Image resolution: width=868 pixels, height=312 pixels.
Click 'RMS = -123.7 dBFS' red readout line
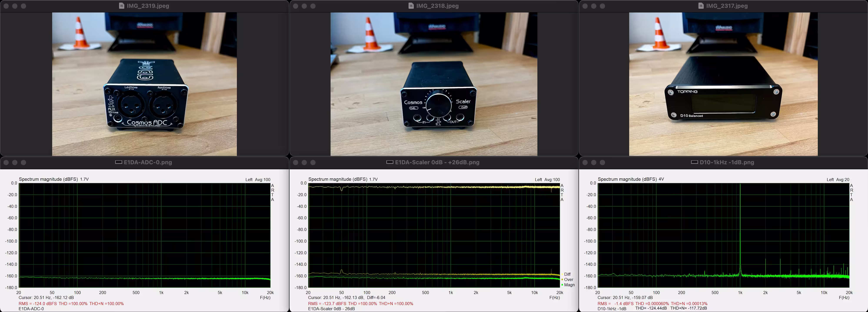[361, 304]
